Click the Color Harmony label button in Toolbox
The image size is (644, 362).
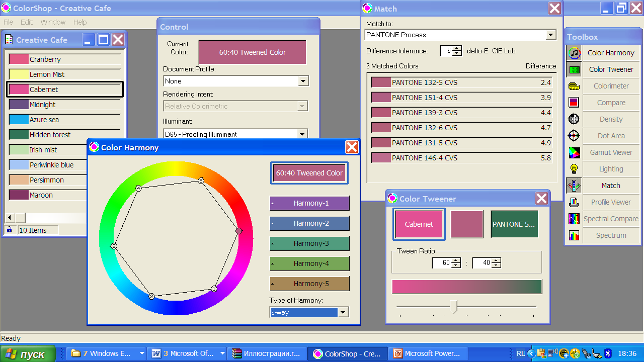(611, 53)
